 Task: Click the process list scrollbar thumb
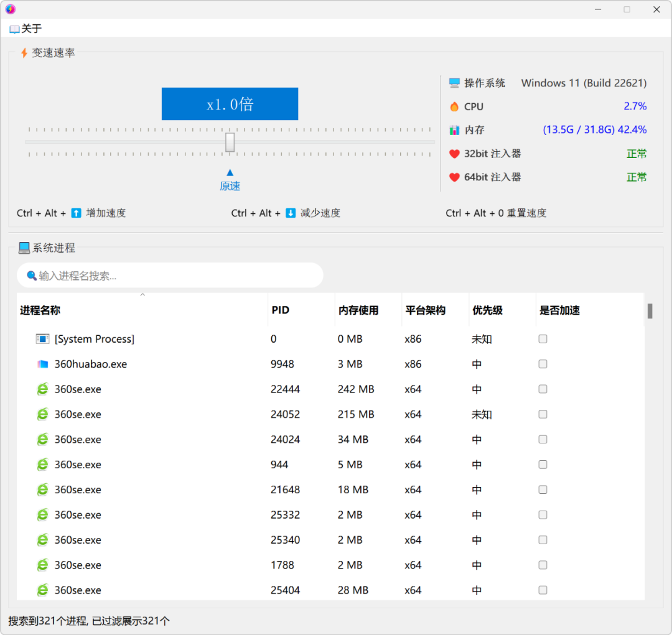pyautogui.click(x=650, y=311)
